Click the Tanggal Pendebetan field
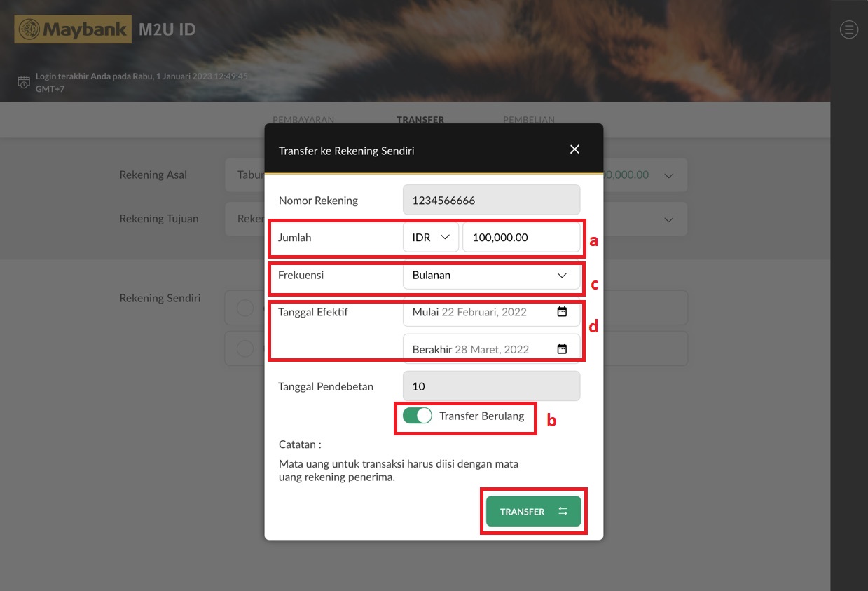868x591 pixels. (491, 386)
